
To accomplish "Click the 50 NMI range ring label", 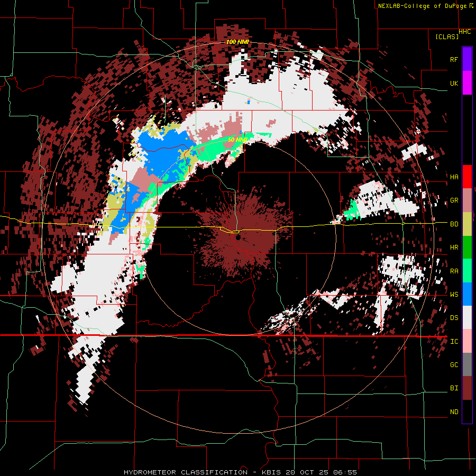I will pyautogui.click(x=237, y=140).
